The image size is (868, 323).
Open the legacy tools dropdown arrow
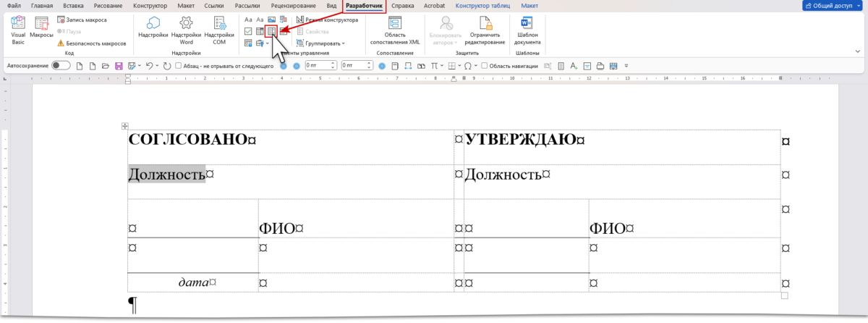267,43
